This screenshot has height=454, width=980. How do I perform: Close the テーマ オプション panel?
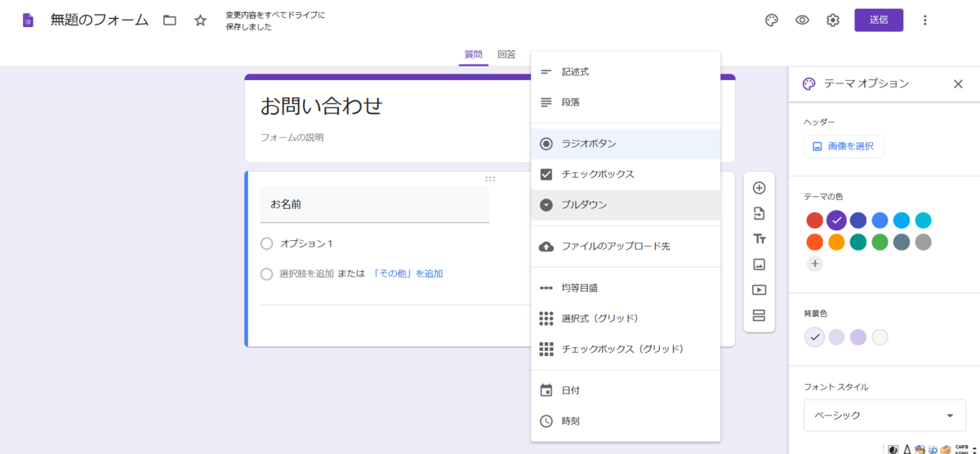click(x=959, y=83)
